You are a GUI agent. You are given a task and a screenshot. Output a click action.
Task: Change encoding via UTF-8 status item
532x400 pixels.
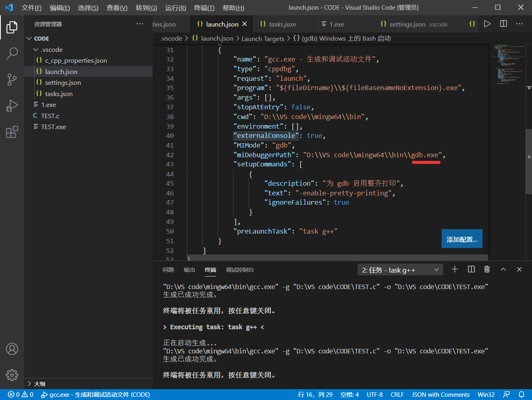375,395
